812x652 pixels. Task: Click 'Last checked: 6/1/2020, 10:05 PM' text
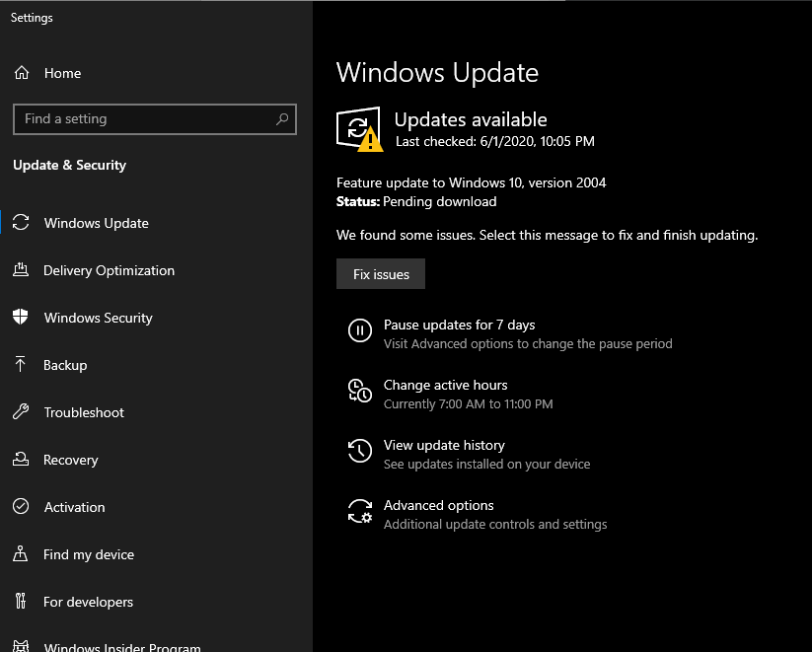495,141
